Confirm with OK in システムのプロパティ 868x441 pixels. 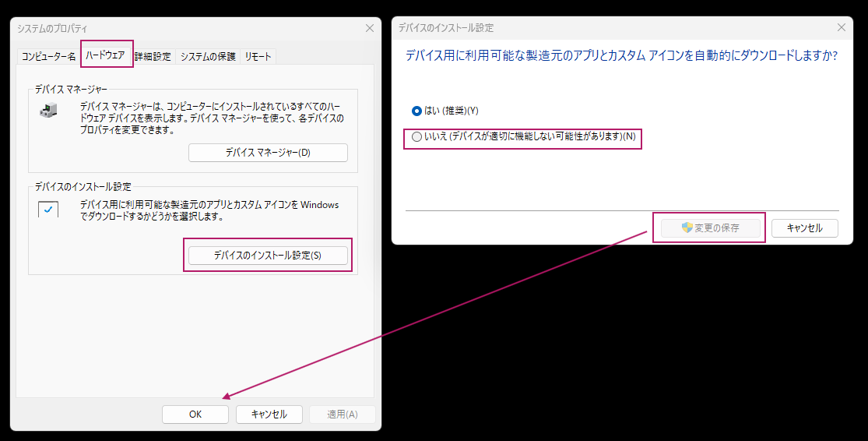point(195,415)
